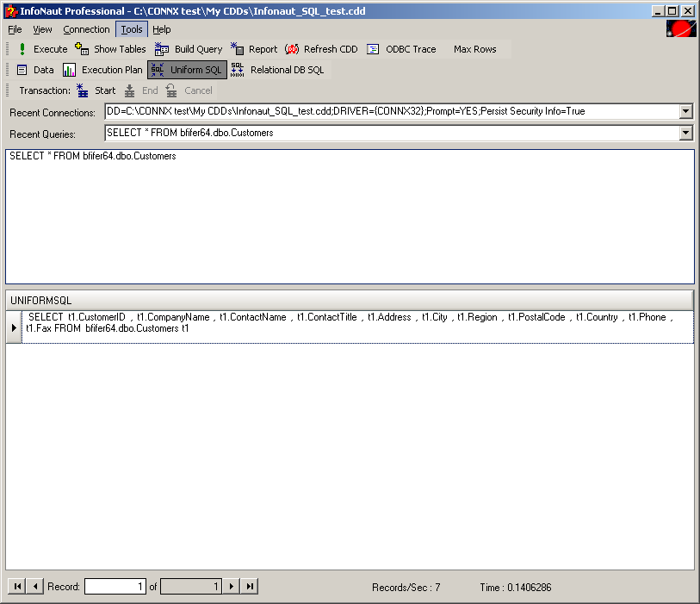Click the Execution Plan chart icon
Image resolution: width=700 pixels, height=604 pixels.
[69, 70]
